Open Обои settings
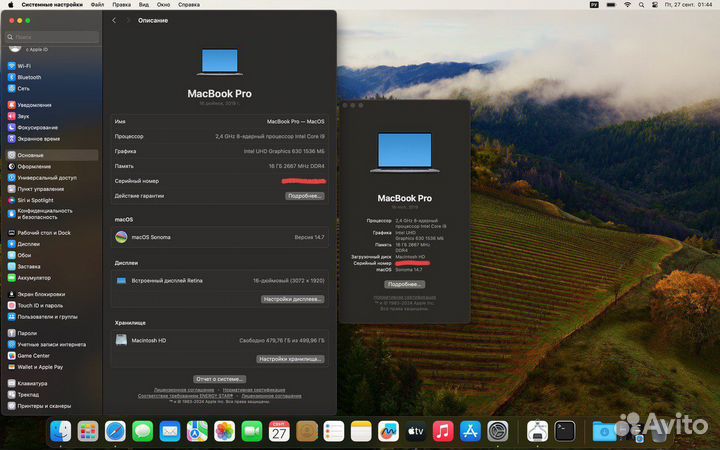Viewport: 720px width, 450px height. point(52,255)
